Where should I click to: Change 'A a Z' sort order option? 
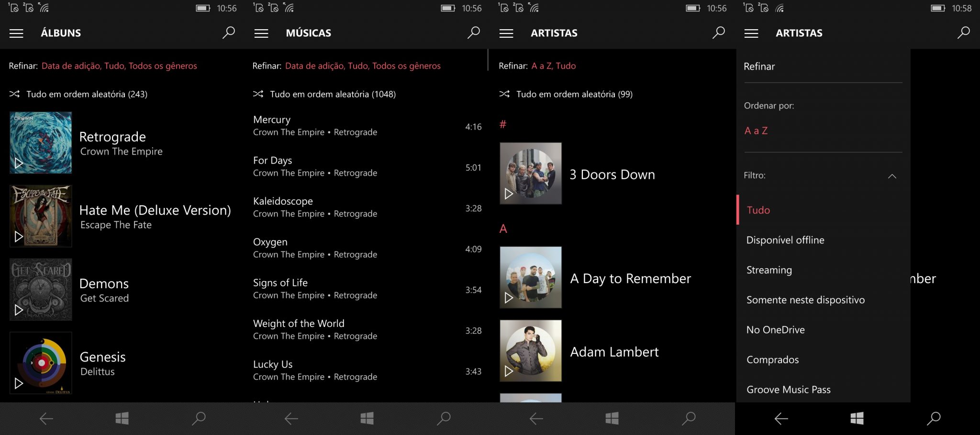pos(756,130)
